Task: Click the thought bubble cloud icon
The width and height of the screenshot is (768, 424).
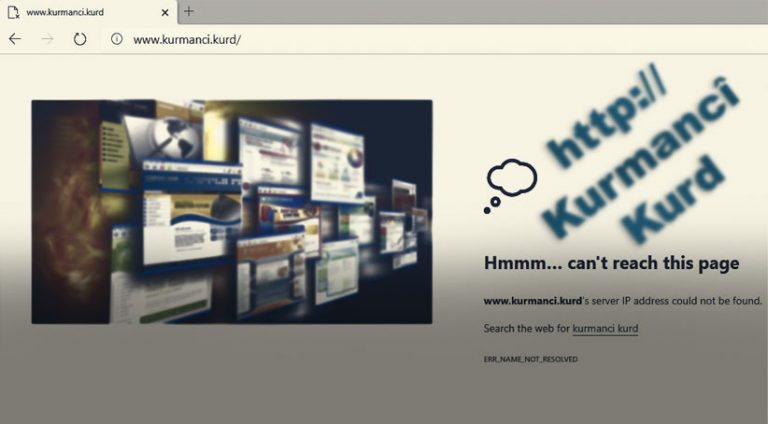Action: [510, 182]
